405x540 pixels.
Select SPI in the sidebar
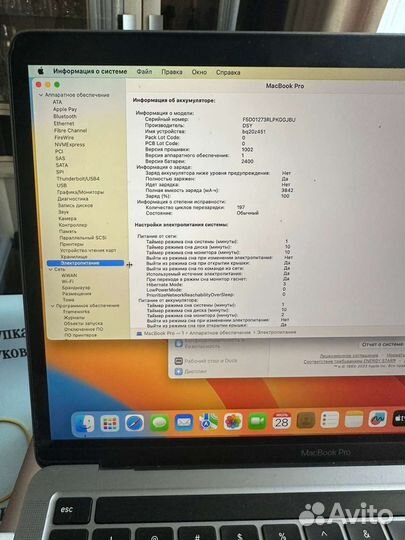tap(60, 172)
